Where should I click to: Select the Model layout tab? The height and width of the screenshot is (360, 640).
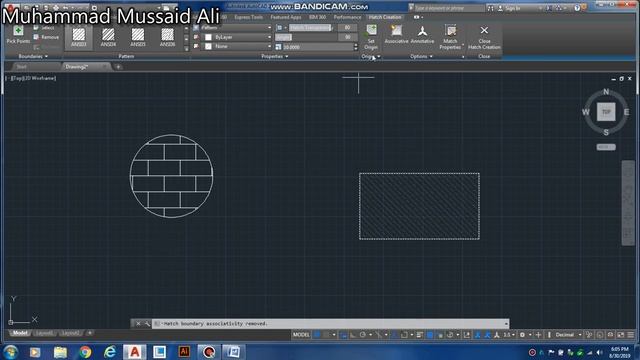tap(20, 333)
